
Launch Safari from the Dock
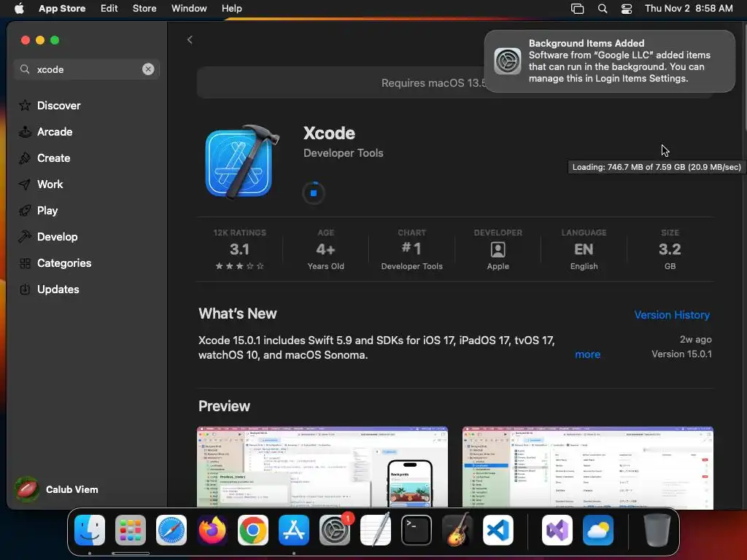[x=171, y=529]
